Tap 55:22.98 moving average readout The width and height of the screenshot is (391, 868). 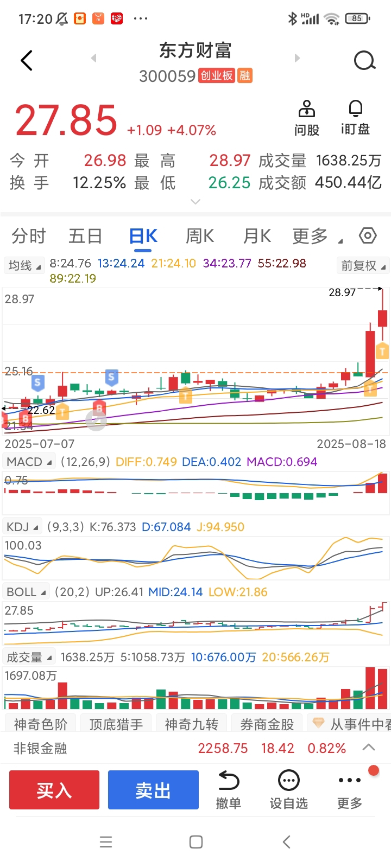pos(282,263)
